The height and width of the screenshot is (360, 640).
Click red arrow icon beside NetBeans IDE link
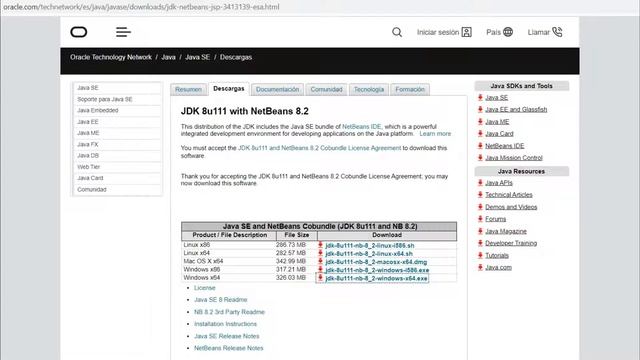click(x=480, y=146)
